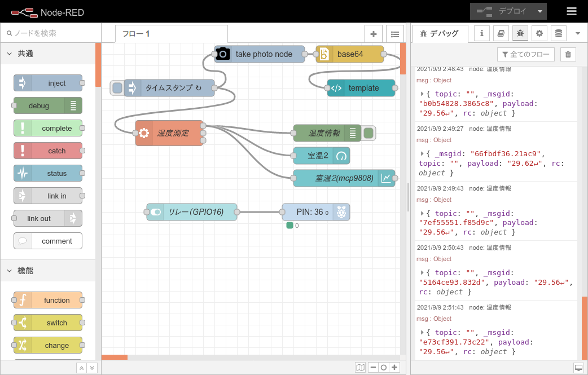Select the PIN: 36 GPIO node
The height and width of the screenshot is (375, 588).
click(316, 212)
